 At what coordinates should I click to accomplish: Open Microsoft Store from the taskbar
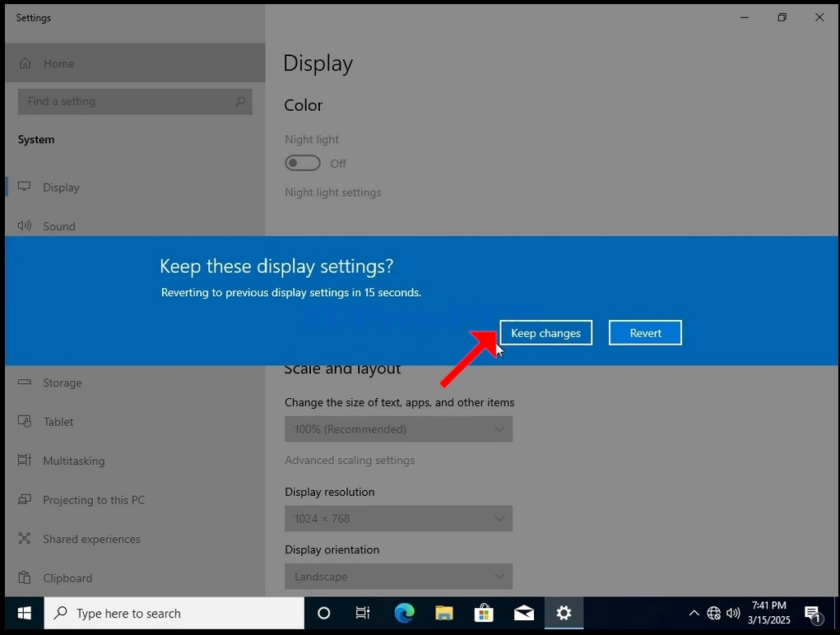click(484, 613)
